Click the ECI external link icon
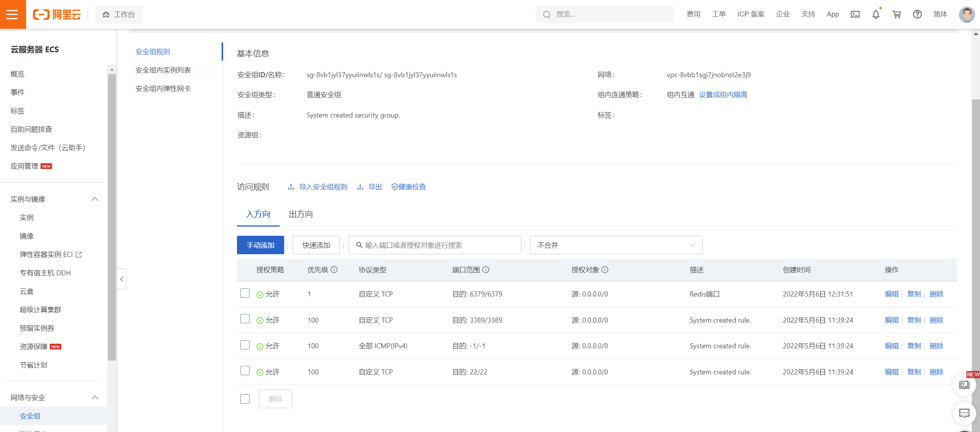 (x=79, y=254)
